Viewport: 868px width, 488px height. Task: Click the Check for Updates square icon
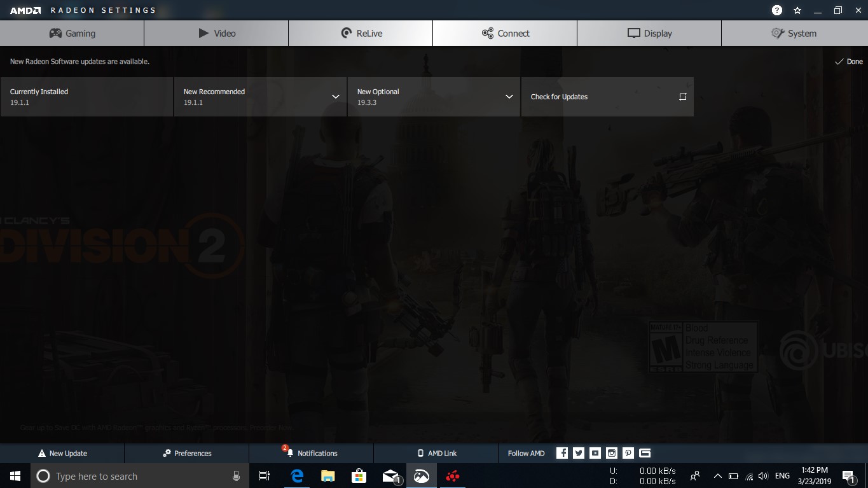point(682,97)
